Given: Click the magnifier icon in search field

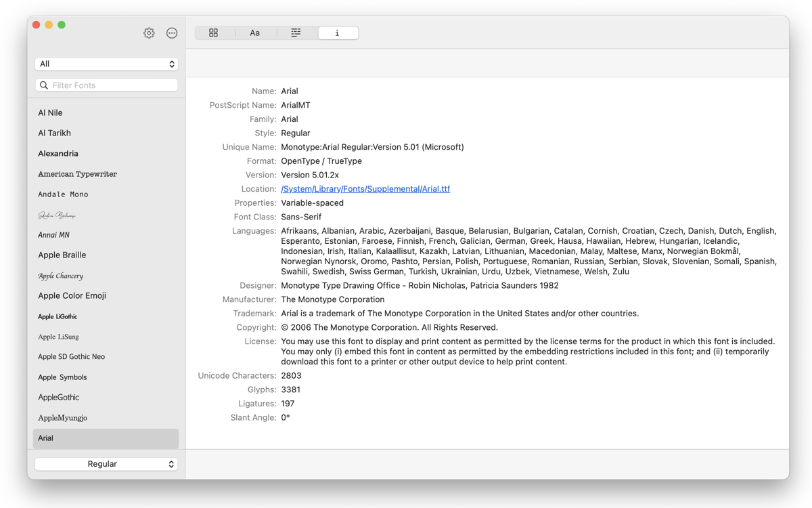Looking at the screenshot, I should [x=44, y=85].
